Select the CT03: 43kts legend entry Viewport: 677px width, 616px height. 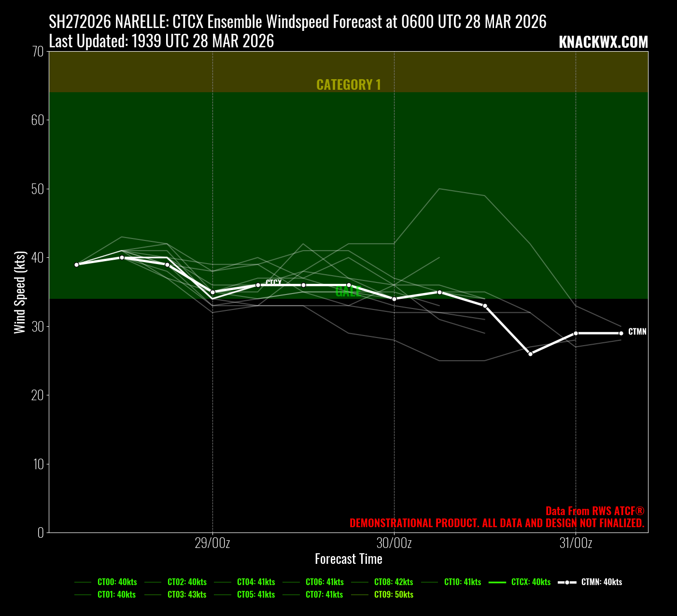coord(186,594)
